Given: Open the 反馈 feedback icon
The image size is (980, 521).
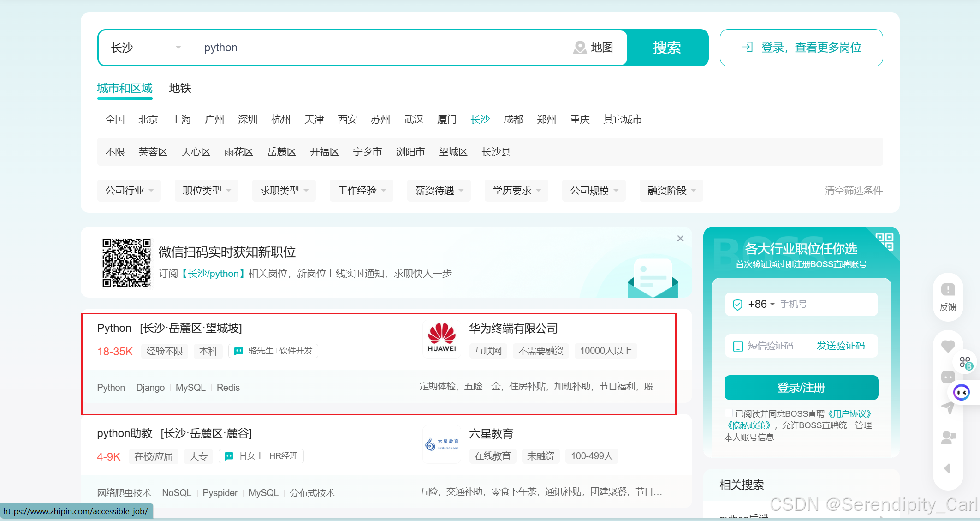Looking at the screenshot, I should 948,290.
